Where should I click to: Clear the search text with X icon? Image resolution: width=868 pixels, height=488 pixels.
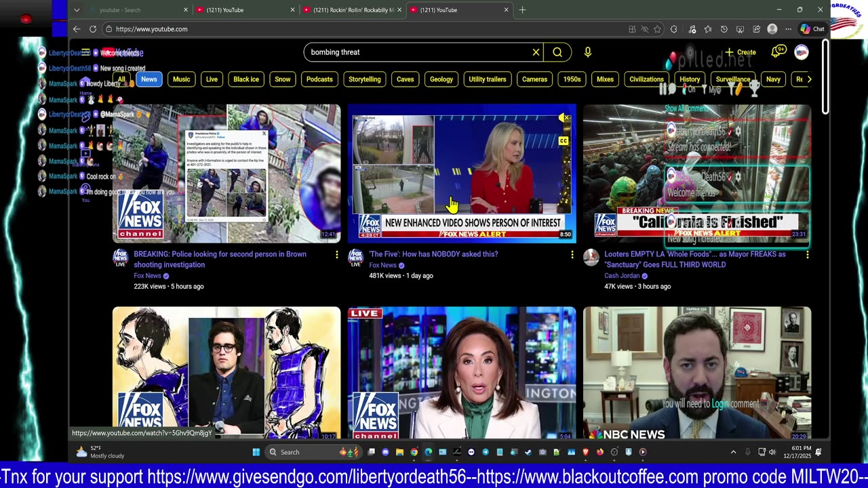click(536, 52)
